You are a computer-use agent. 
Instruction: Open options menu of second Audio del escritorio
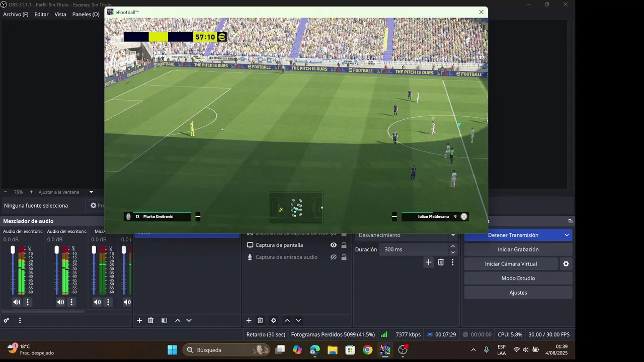[x=71, y=302]
